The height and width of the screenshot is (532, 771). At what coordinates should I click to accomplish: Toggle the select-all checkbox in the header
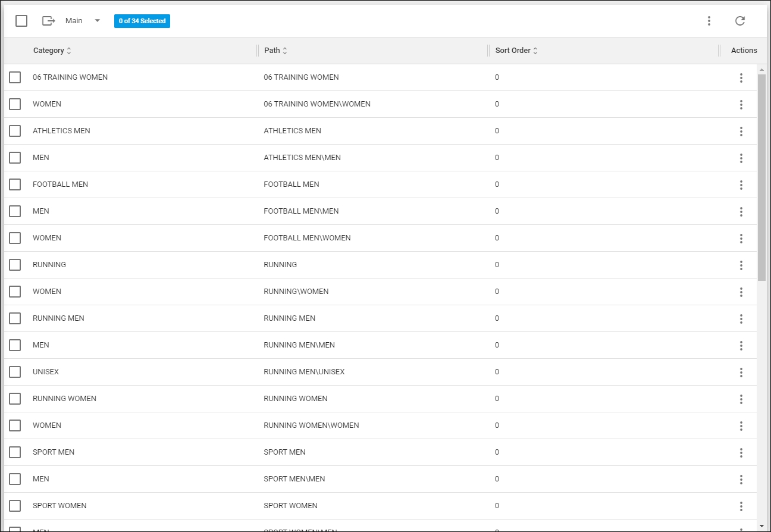(x=21, y=20)
